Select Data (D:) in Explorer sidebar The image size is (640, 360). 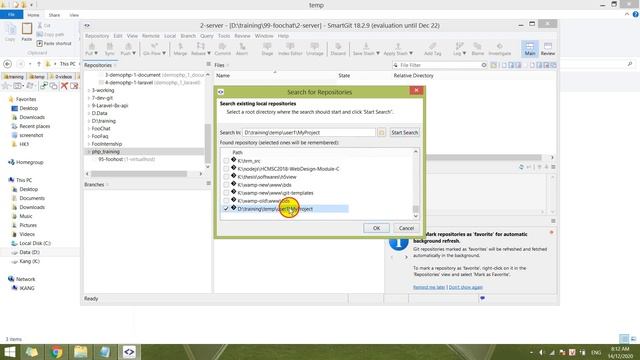point(29,252)
